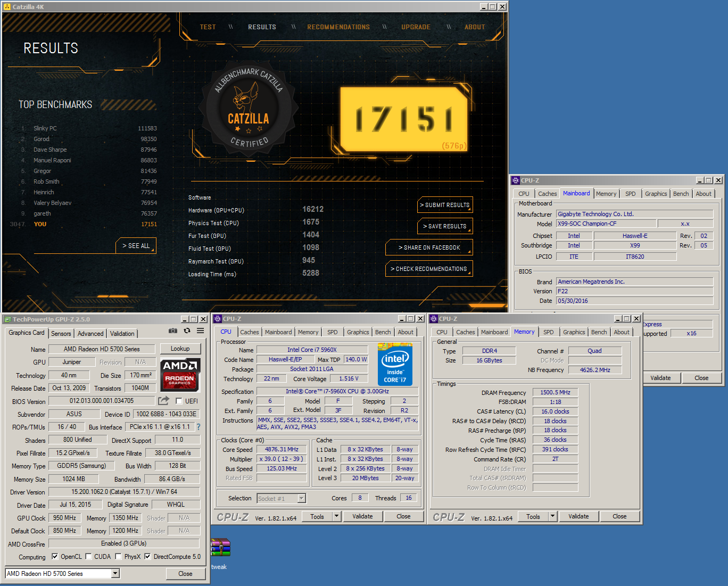Viewport: 728px width, 586px height.
Task: Click Validate in CPU-Z Memory window
Action: [x=578, y=516]
